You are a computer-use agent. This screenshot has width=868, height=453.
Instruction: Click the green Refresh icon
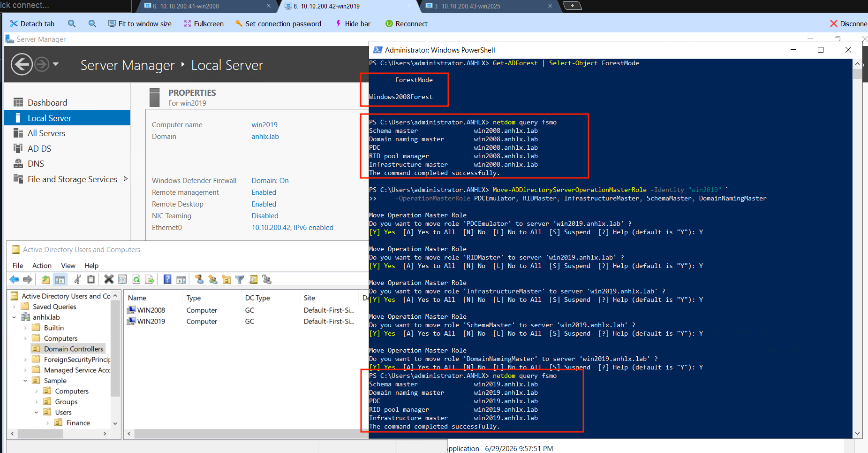coord(136,280)
